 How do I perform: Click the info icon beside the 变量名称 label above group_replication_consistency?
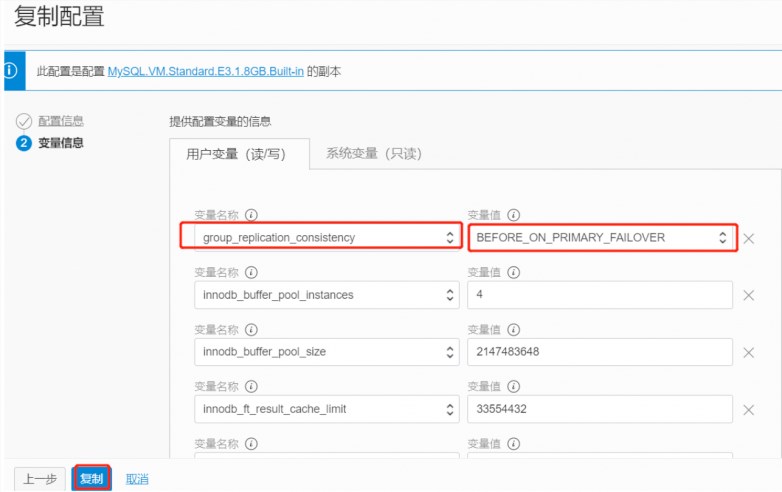coord(251,215)
